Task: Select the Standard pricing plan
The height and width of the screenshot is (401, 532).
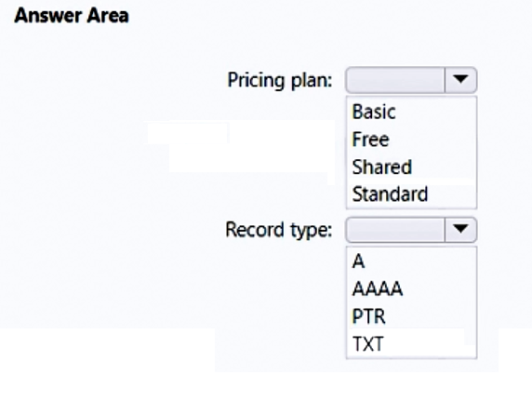Action: (x=390, y=194)
